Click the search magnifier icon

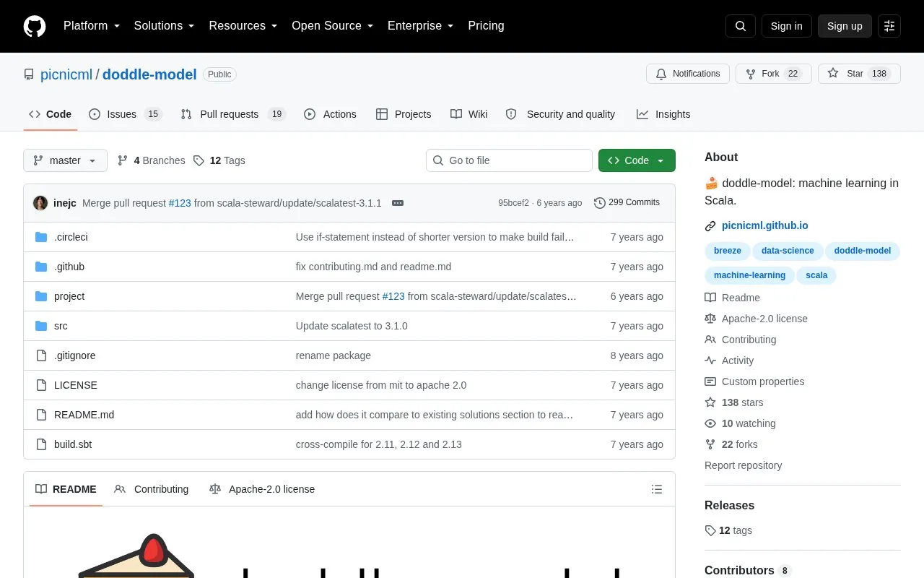(741, 26)
